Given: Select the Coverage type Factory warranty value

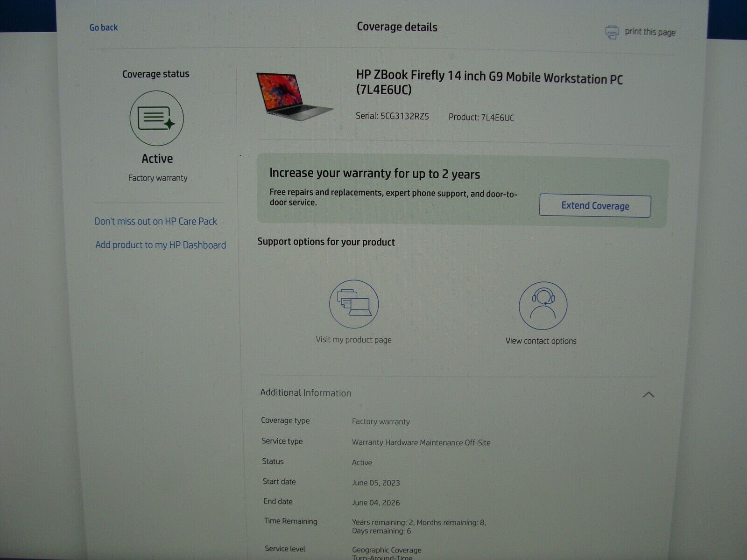Looking at the screenshot, I should click(x=381, y=421).
